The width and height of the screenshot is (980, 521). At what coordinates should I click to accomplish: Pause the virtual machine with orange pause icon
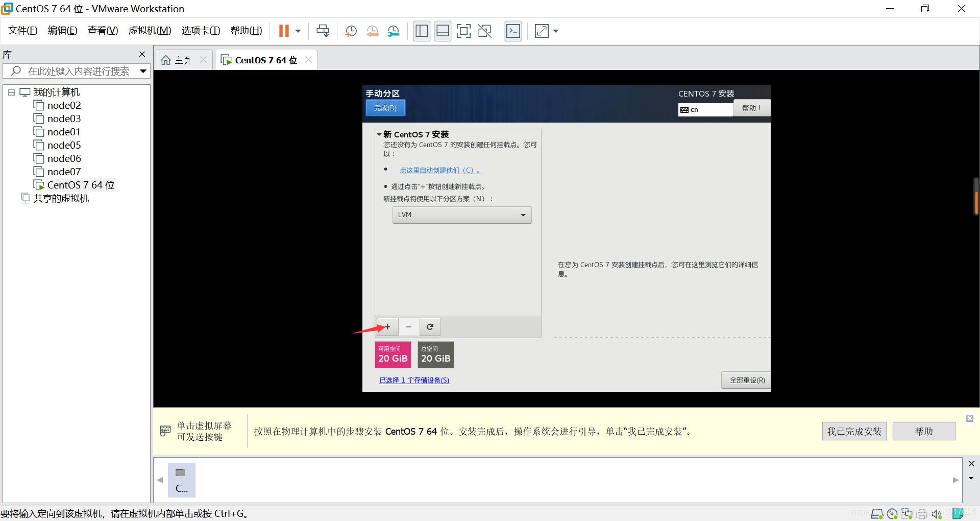tap(284, 31)
